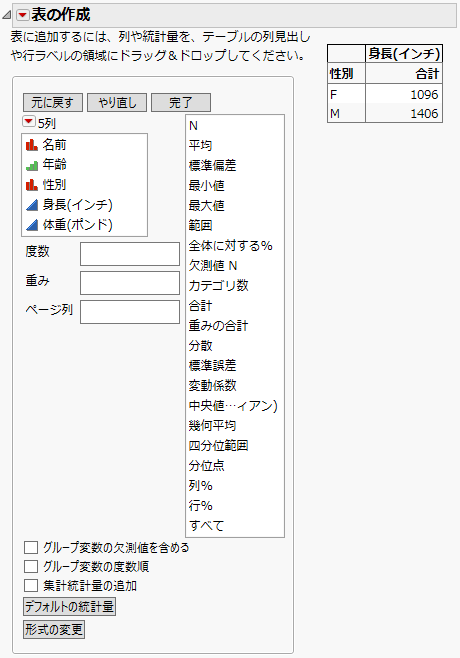The width and height of the screenshot is (460, 658).
Task: Click the 1406 cell in table
Action: (x=404, y=113)
